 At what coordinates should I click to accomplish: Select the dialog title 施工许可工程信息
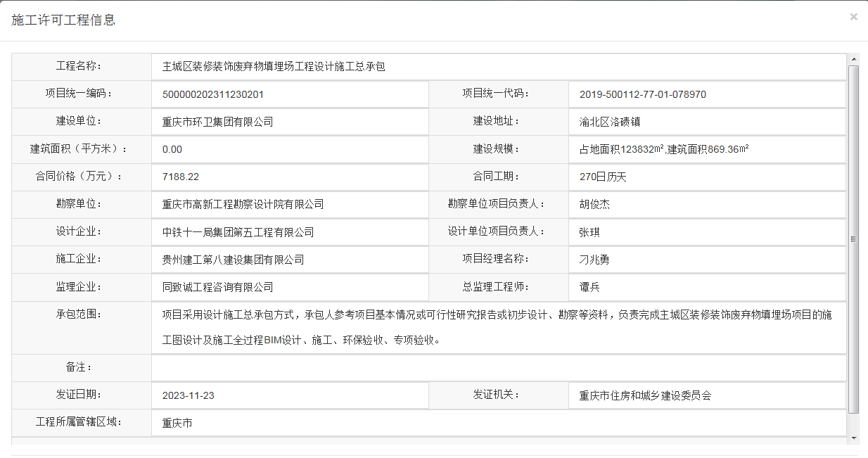[63, 20]
